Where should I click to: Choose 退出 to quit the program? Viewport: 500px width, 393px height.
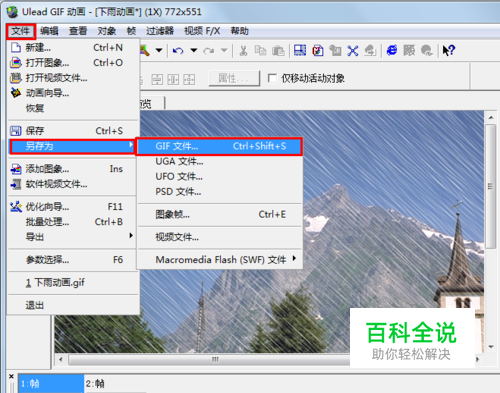pos(73,305)
